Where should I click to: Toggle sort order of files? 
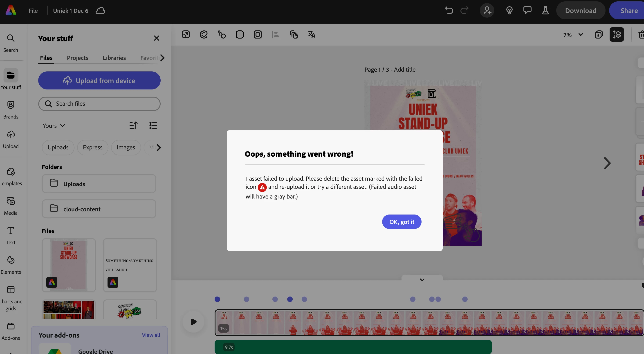pyautogui.click(x=133, y=126)
